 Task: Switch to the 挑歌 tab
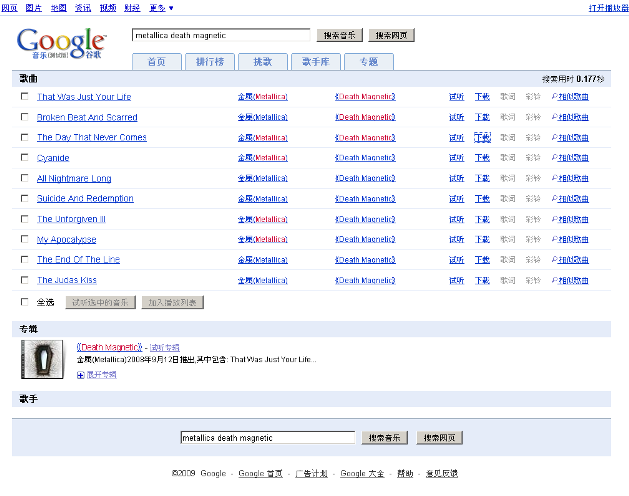click(x=263, y=62)
